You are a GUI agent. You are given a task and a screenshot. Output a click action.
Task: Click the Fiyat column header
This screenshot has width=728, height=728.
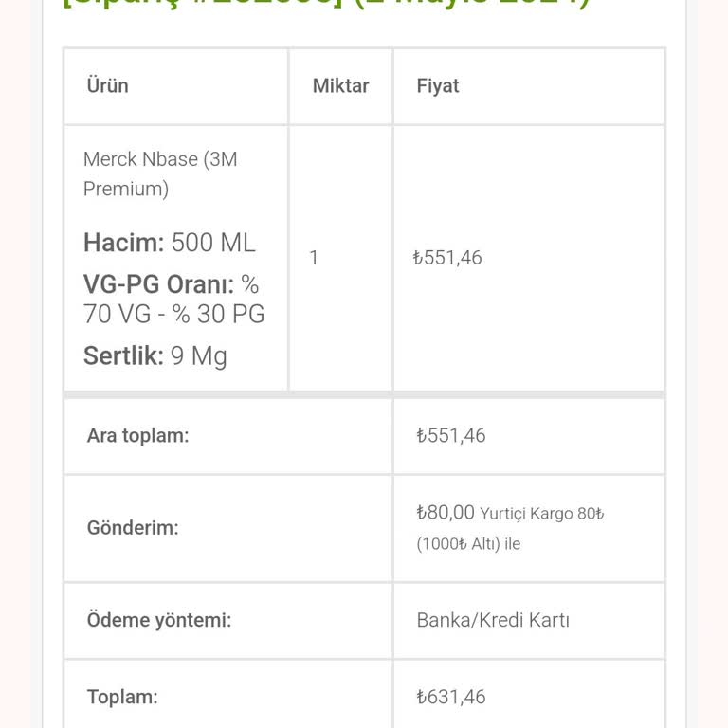coord(438,85)
